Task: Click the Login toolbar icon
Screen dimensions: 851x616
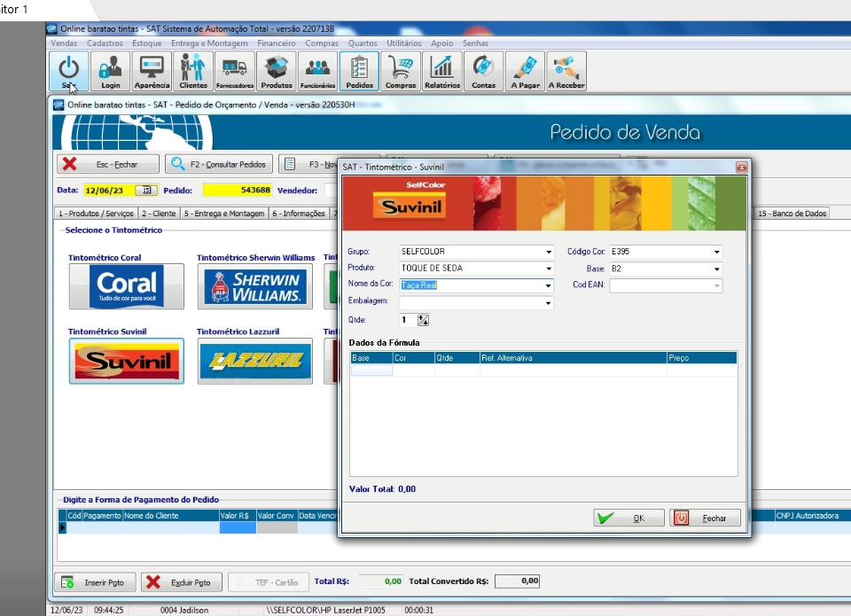Action: (x=110, y=71)
